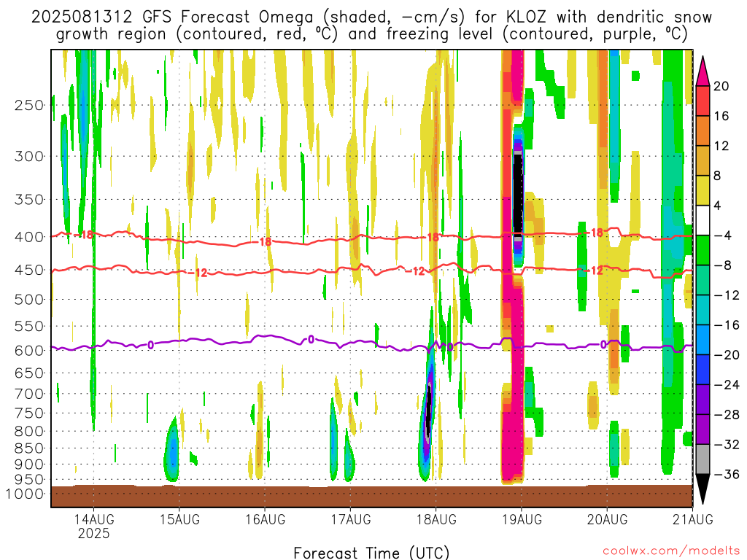Image resolution: width=747 pixels, height=560 pixels.
Task: Click the legend value -24
Action: (727, 385)
